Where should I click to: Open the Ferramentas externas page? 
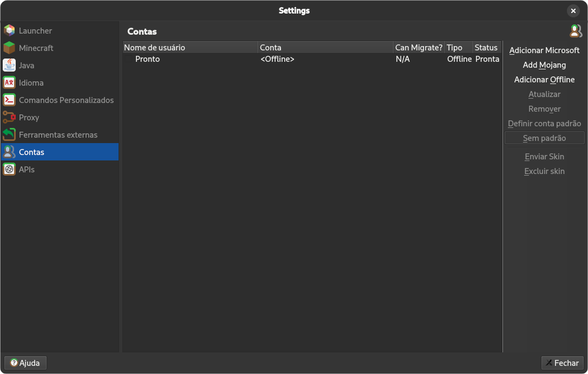60,134
